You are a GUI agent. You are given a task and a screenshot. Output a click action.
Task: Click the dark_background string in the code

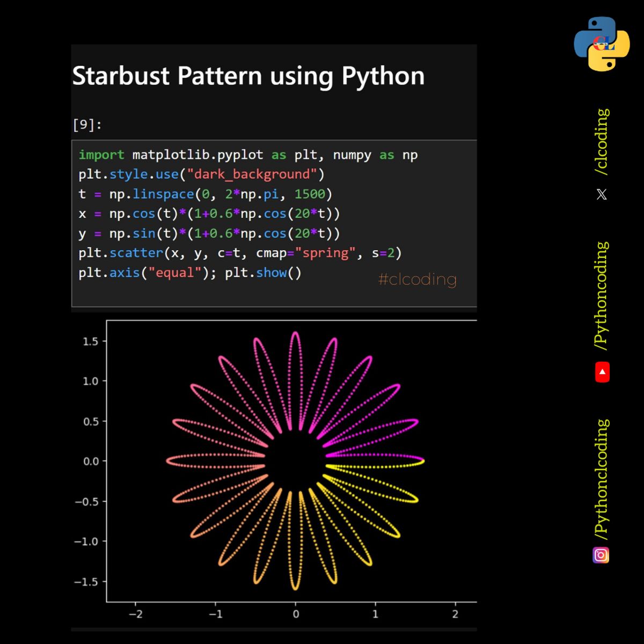tap(253, 174)
